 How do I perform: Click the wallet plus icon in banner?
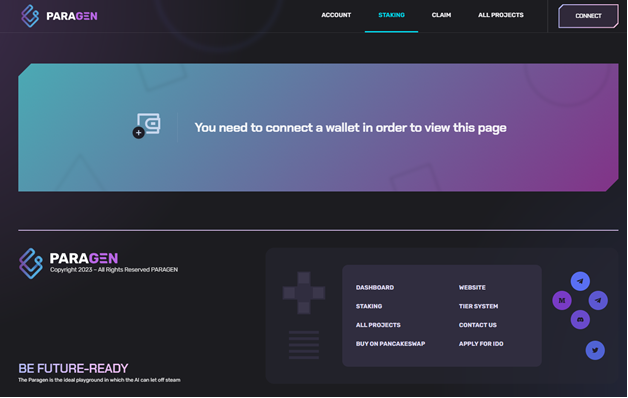point(147,126)
